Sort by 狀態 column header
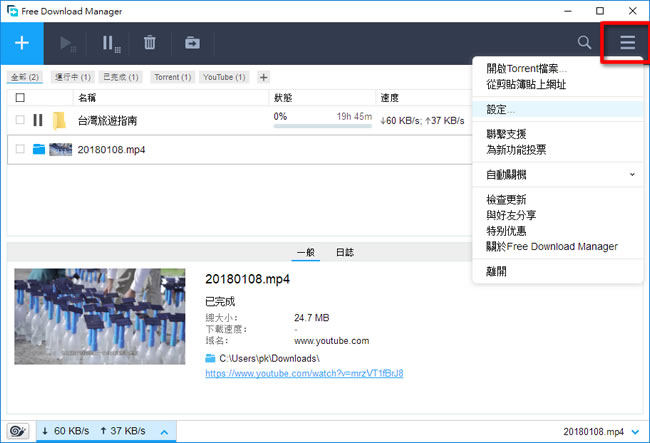The width and height of the screenshot is (650, 443). pos(283,98)
